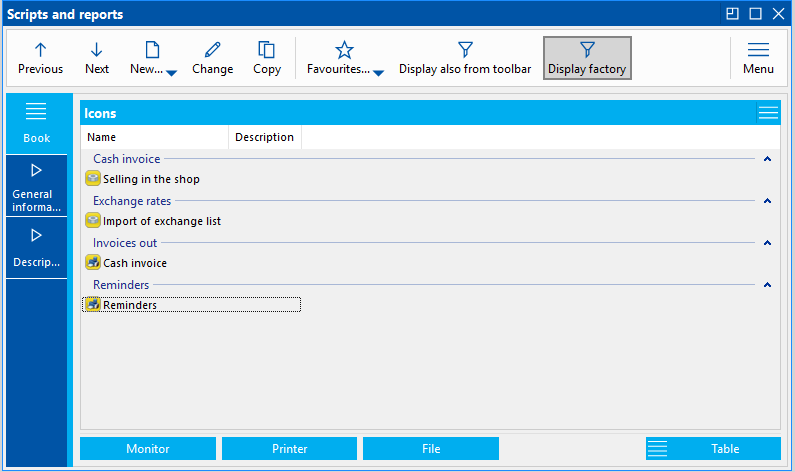
Task: Send output to Printer
Action: pyautogui.click(x=290, y=449)
